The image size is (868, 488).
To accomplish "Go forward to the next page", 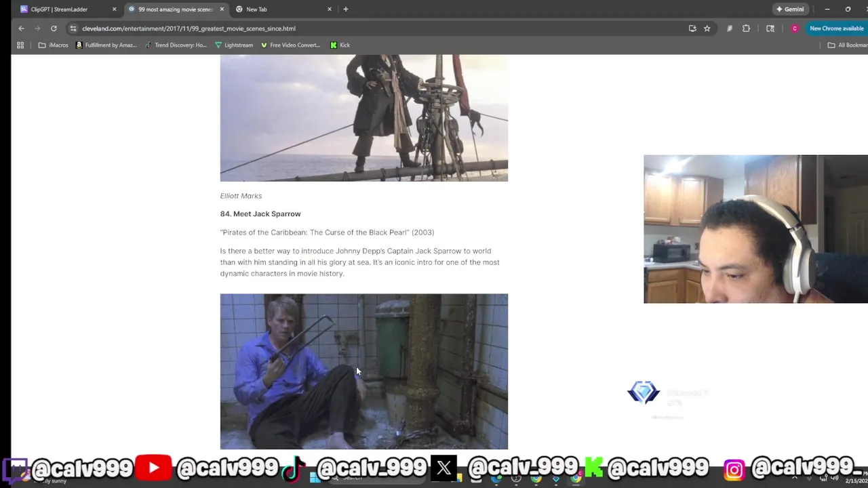I will point(37,28).
